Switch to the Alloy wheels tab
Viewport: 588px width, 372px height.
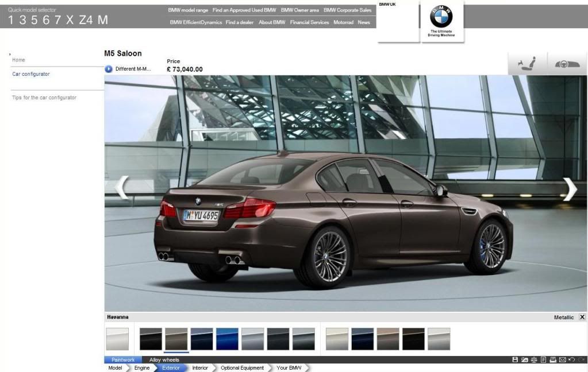pyautogui.click(x=164, y=359)
